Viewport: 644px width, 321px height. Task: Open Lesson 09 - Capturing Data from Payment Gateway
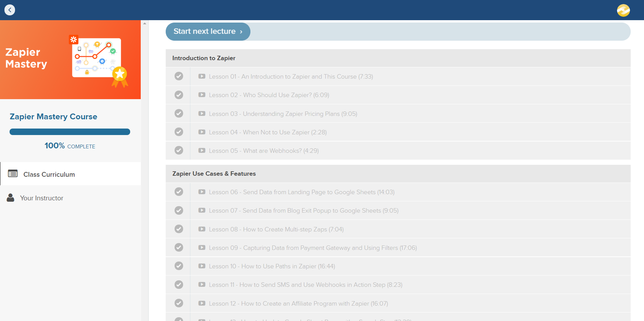pos(313,248)
